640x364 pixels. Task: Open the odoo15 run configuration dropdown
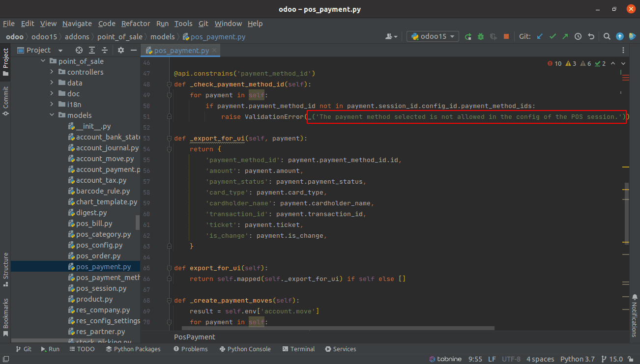click(x=433, y=36)
